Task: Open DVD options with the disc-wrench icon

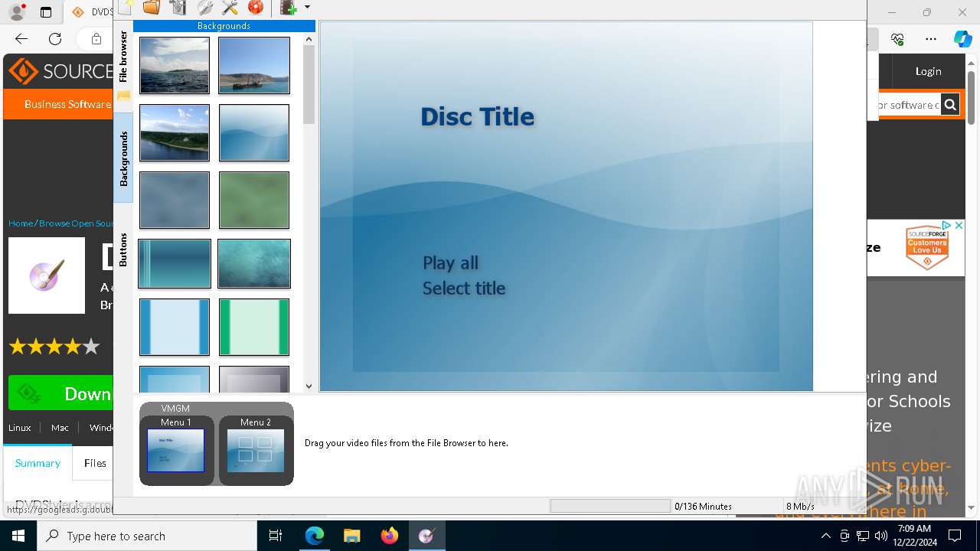Action: [204, 7]
